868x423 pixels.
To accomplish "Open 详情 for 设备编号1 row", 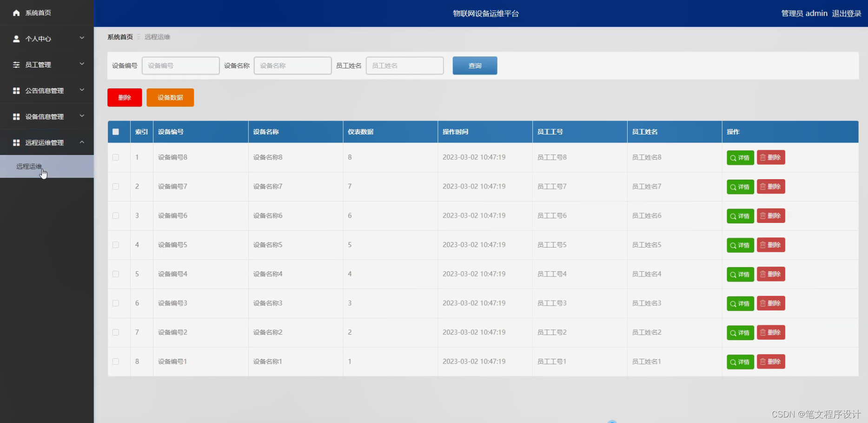I will click(740, 362).
